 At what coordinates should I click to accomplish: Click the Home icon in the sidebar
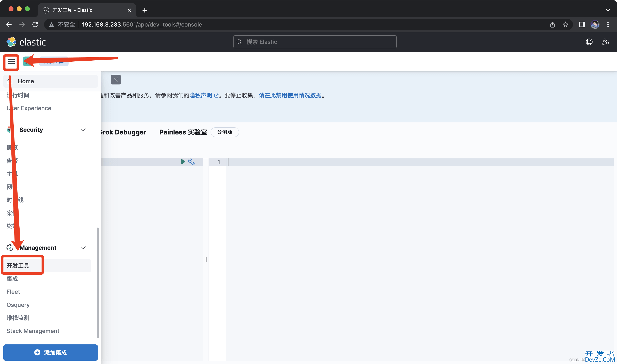[10, 81]
